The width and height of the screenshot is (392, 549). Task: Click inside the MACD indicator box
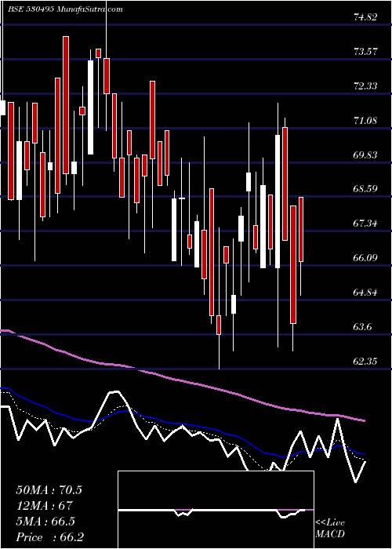pyautogui.click(x=216, y=510)
